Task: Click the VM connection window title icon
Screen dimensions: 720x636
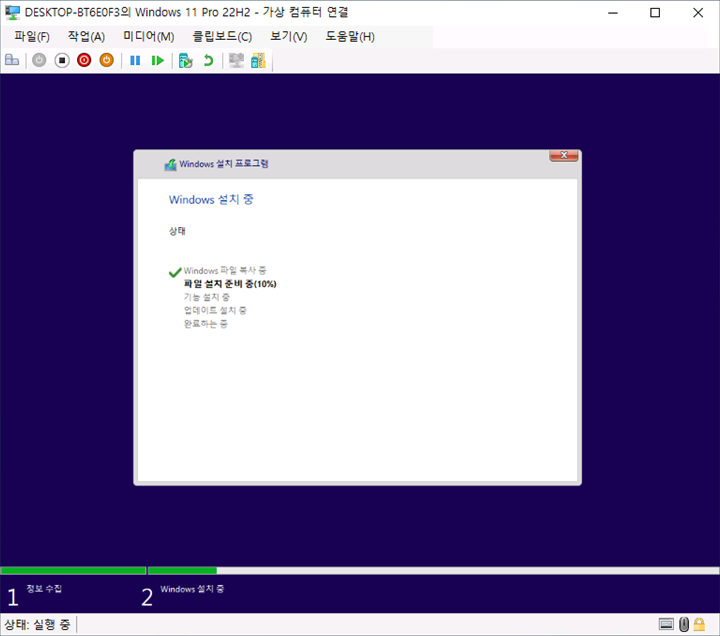Action: (12, 12)
